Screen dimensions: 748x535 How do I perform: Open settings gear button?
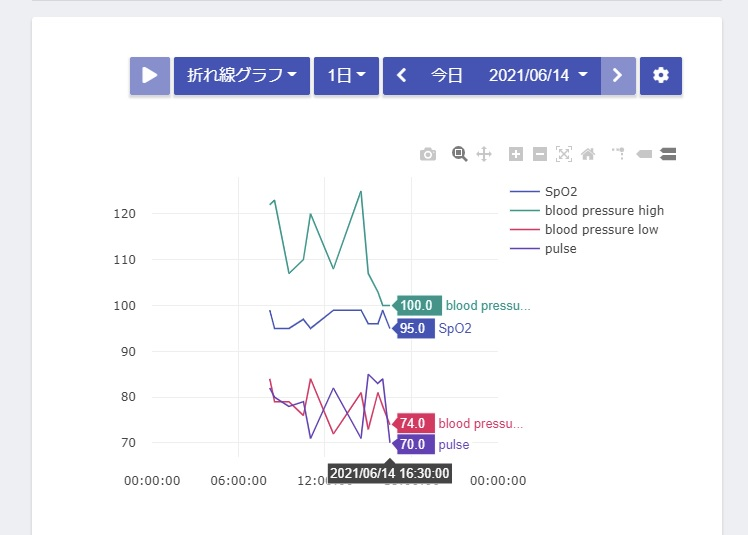[x=661, y=75]
